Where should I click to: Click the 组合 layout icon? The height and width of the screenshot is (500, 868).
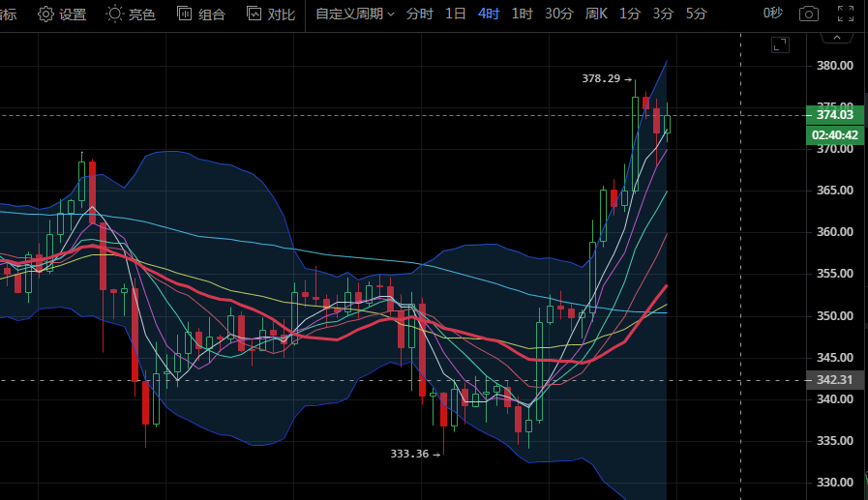tap(201, 15)
